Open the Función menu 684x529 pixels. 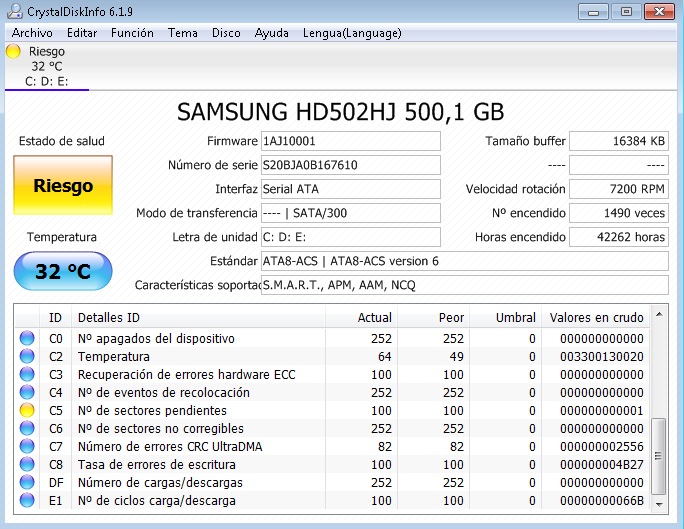(x=132, y=33)
